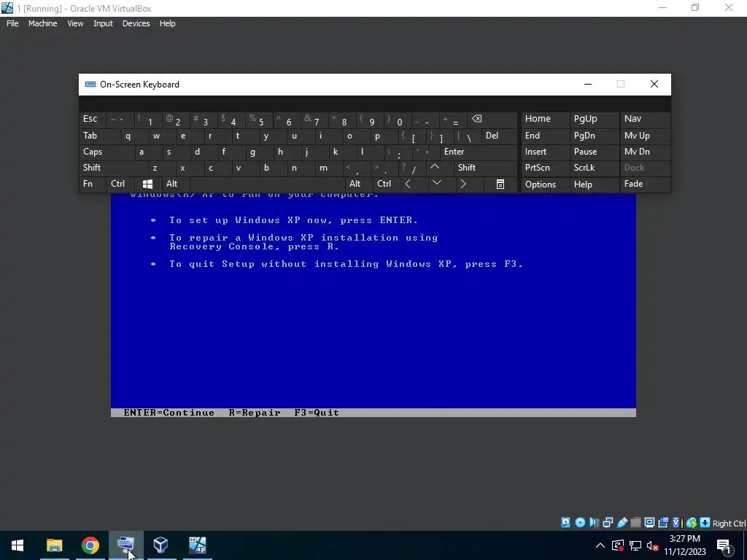The image size is (747, 560).
Task: Click the context menu key on keyboard
Action: coord(500,184)
